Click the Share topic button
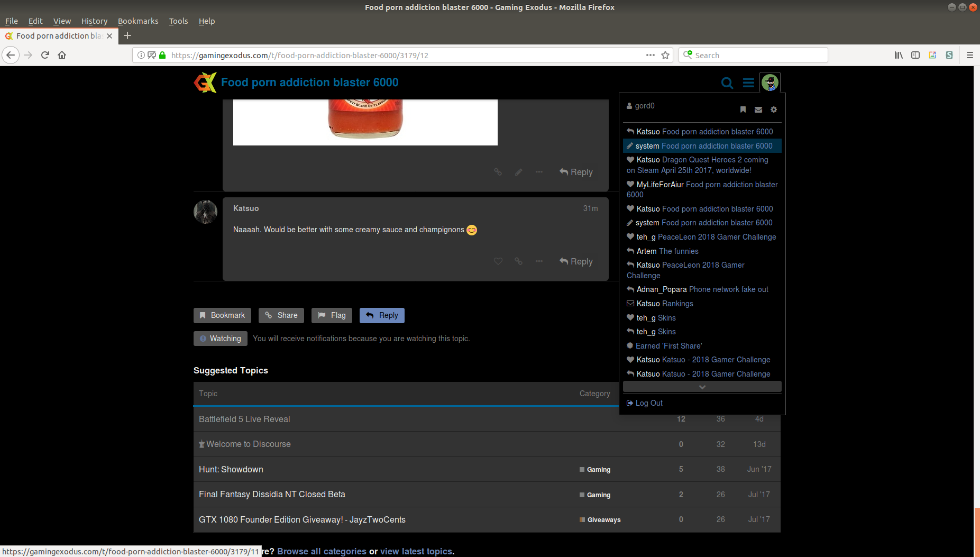The height and width of the screenshot is (557, 980). 281,315
